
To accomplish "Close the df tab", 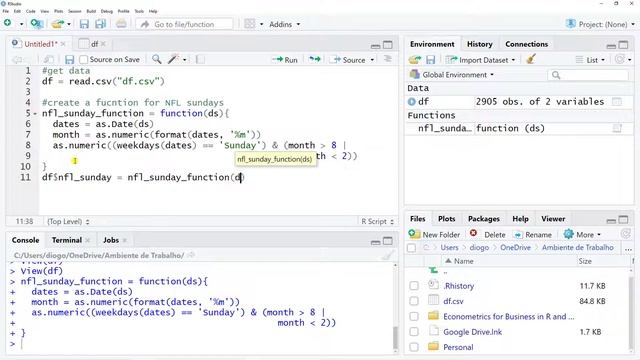I will tap(103, 44).
